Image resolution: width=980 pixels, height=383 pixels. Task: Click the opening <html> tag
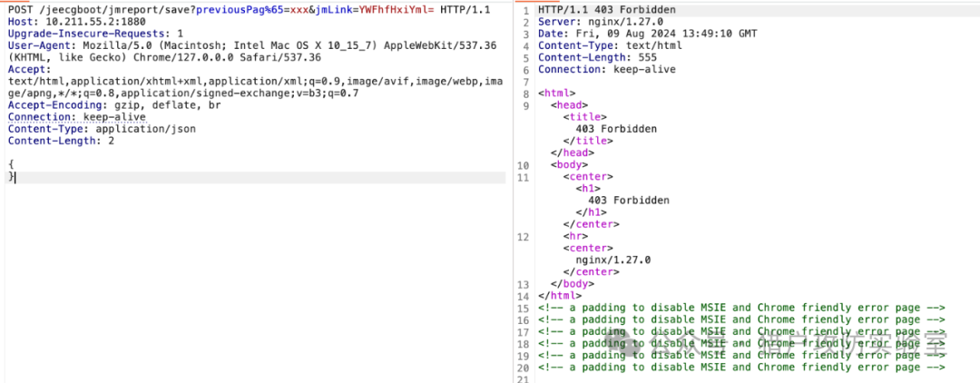tap(556, 93)
